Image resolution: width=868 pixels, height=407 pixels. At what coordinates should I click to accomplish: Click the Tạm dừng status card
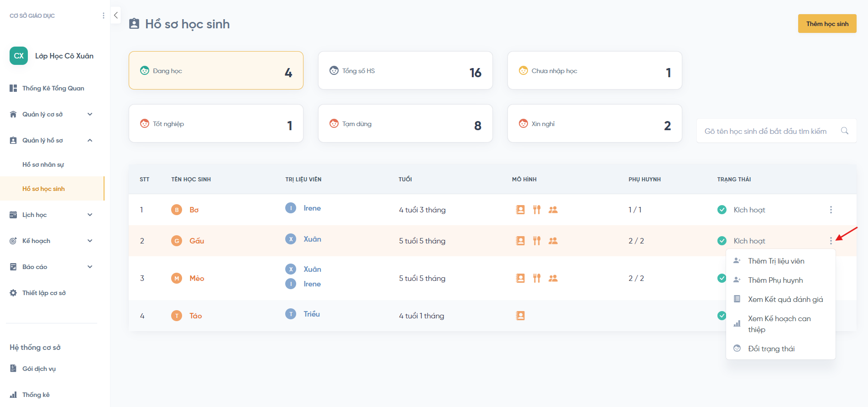coord(405,123)
